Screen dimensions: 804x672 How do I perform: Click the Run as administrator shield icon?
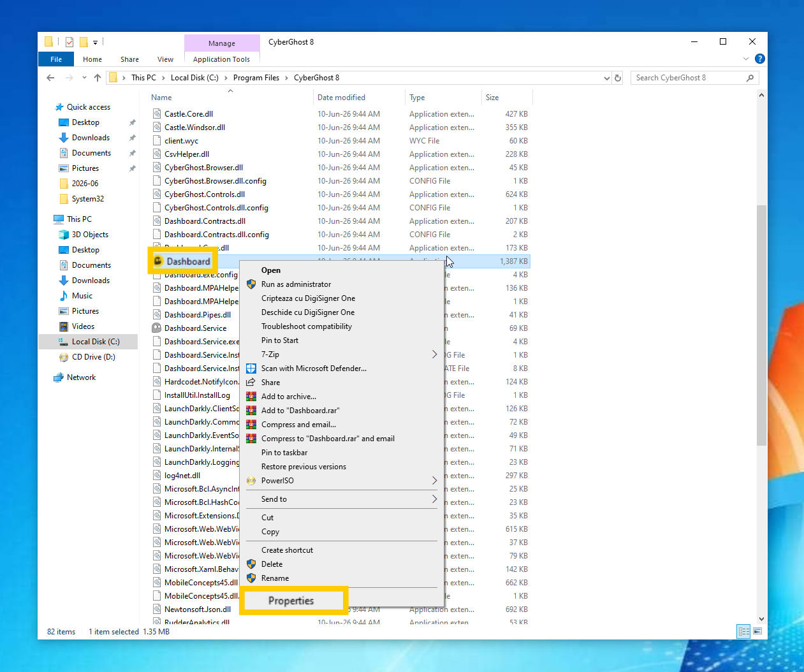coord(251,284)
